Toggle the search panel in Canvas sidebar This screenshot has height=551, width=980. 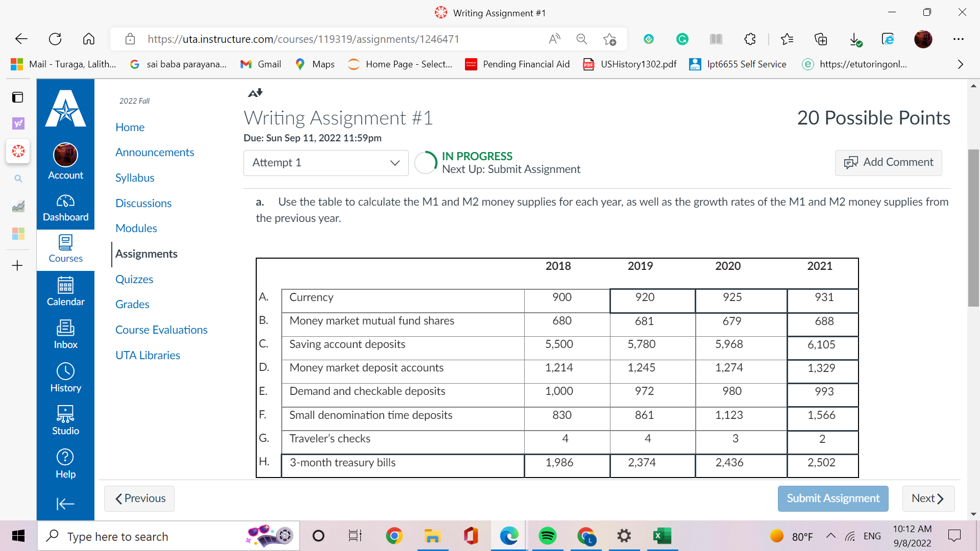pos(18,179)
